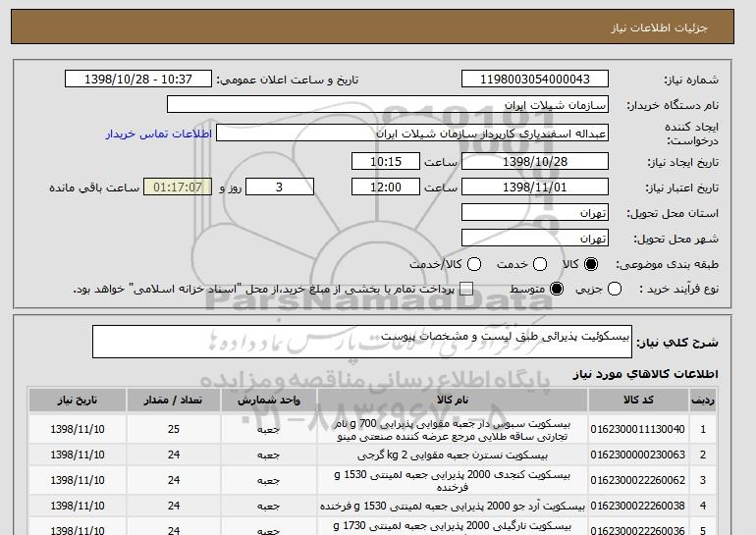Image resolution: width=756 pixels, height=535 pixels.
Task: Click the جزئیات اطلاعات نیاز page title
Action: tap(659, 27)
